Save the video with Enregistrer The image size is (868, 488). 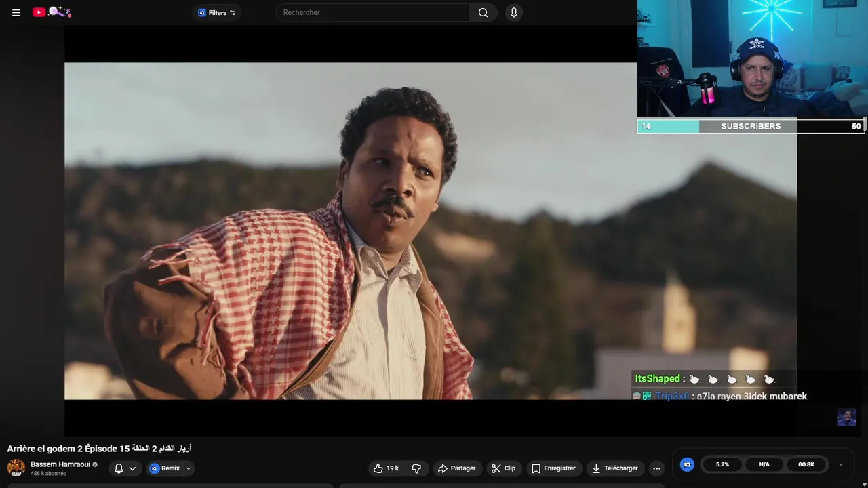553,468
